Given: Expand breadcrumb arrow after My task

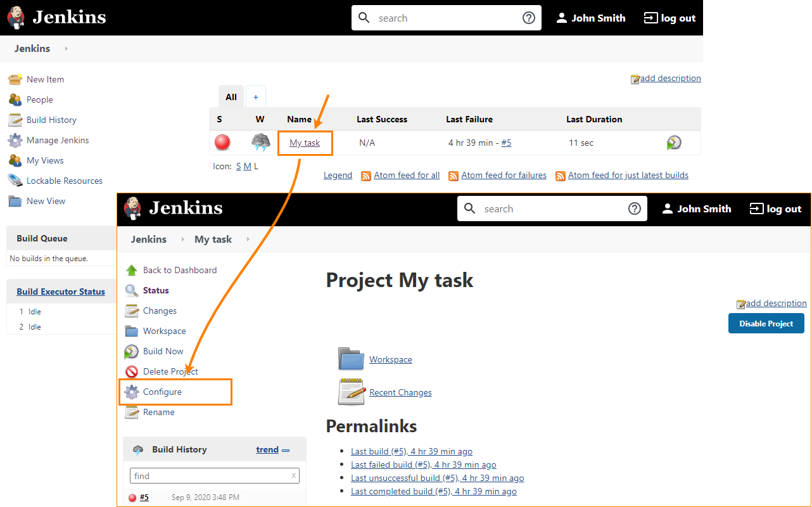Looking at the screenshot, I should [x=248, y=239].
